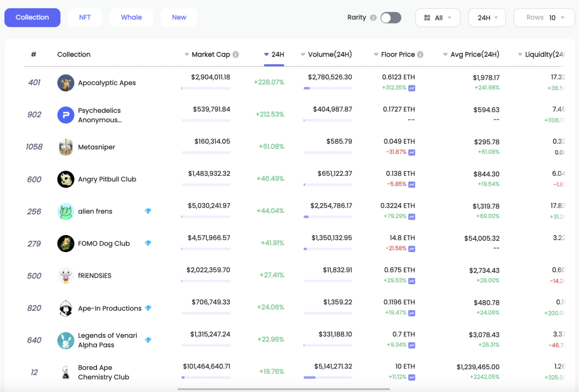Open Metasniper collection name link
Screen dimensions: 579x392
click(96, 147)
